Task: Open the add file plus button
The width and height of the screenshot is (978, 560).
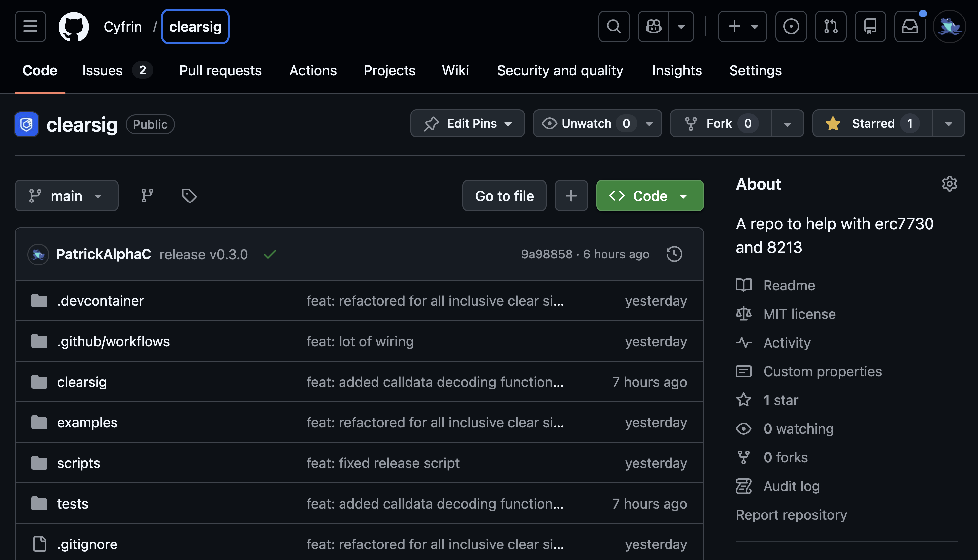Action: tap(571, 196)
